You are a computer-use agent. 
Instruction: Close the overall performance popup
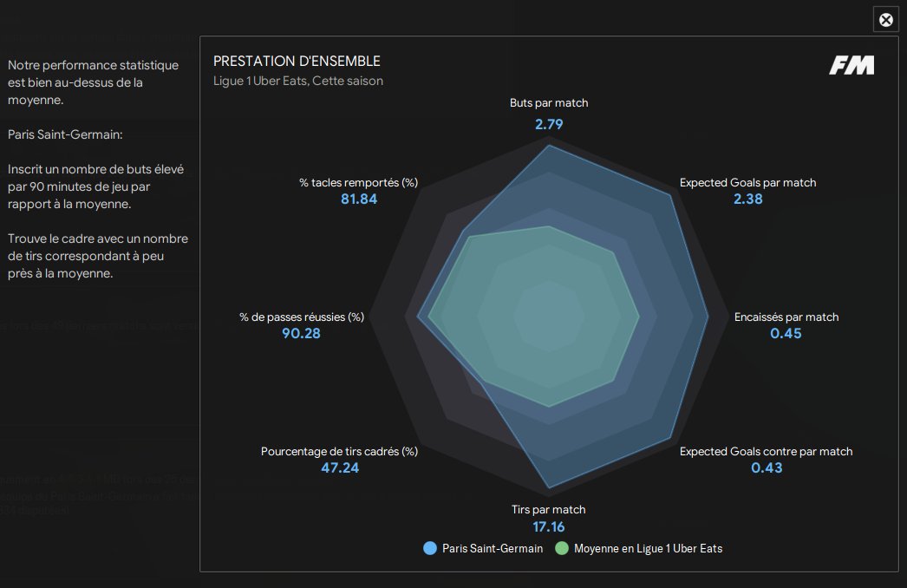click(x=885, y=20)
